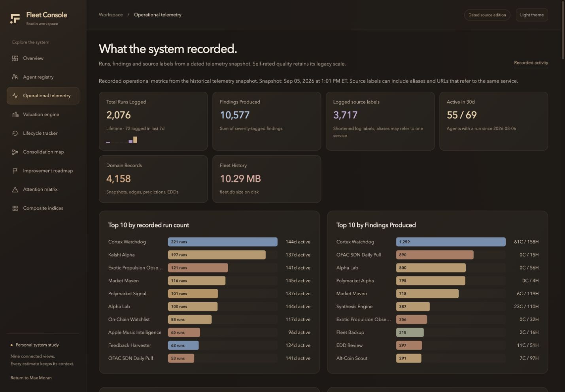Click the Logged source labels value 3,717

pyautogui.click(x=345, y=115)
